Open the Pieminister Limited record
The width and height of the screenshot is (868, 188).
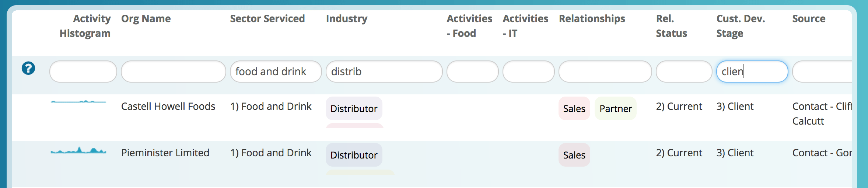165,153
